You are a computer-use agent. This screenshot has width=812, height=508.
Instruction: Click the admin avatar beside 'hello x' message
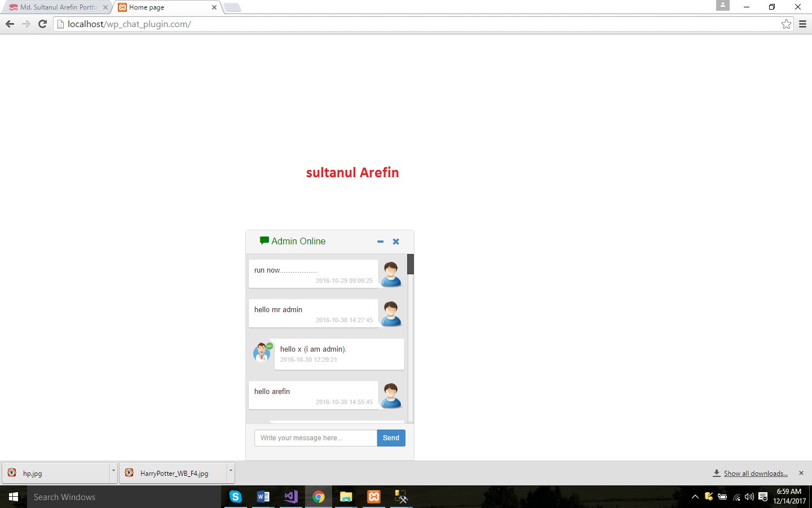pos(262,352)
